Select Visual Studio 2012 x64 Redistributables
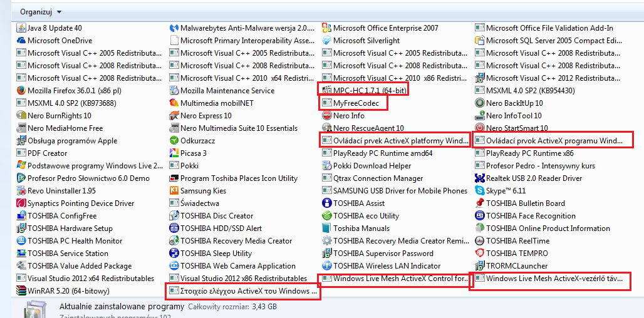This screenshot has height=318, width=644. pos(85,278)
